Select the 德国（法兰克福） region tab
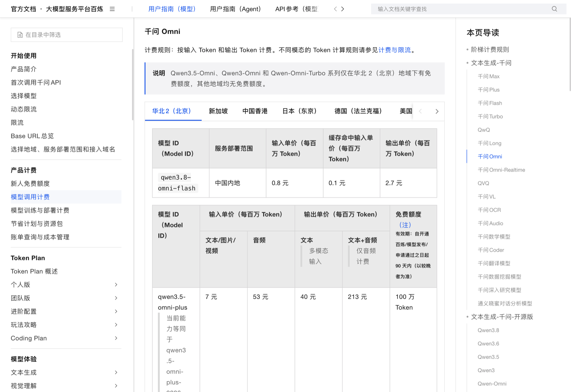This screenshot has width=571, height=392. click(358, 111)
